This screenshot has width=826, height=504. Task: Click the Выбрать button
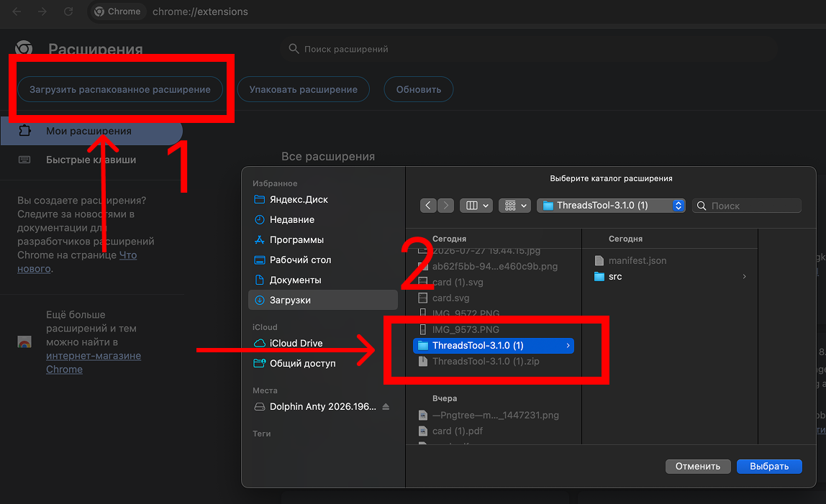point(769,466)
